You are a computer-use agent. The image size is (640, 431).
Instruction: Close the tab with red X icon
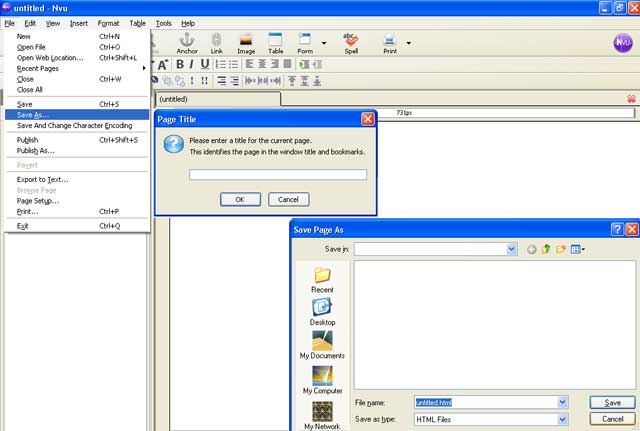[x=631, y=99]
